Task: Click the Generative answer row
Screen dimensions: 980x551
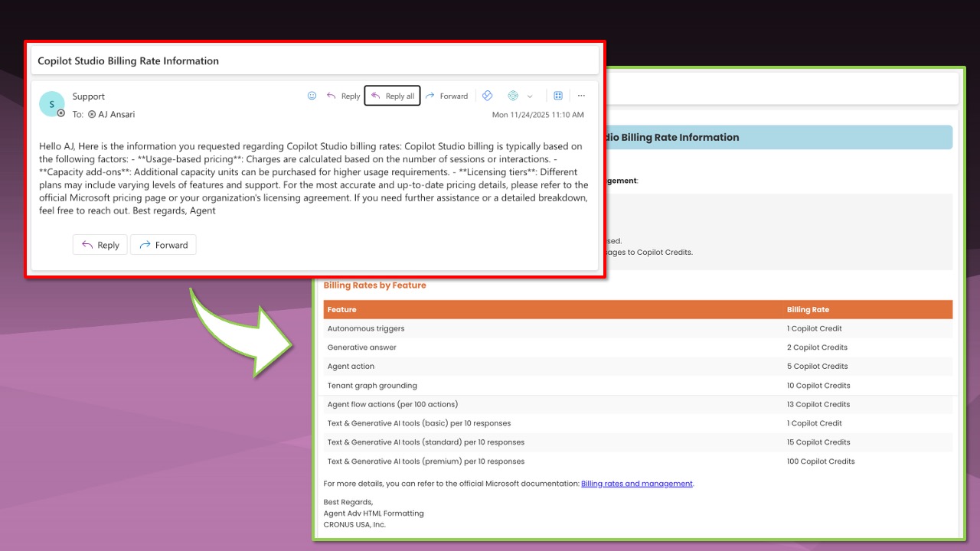Action: (x=638, y=347)
